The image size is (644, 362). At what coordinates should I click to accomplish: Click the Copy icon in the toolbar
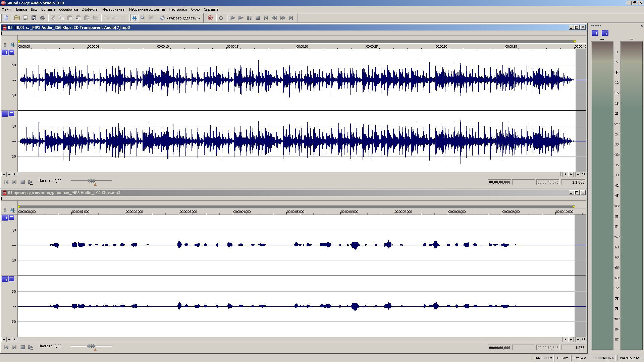[61, 18]
